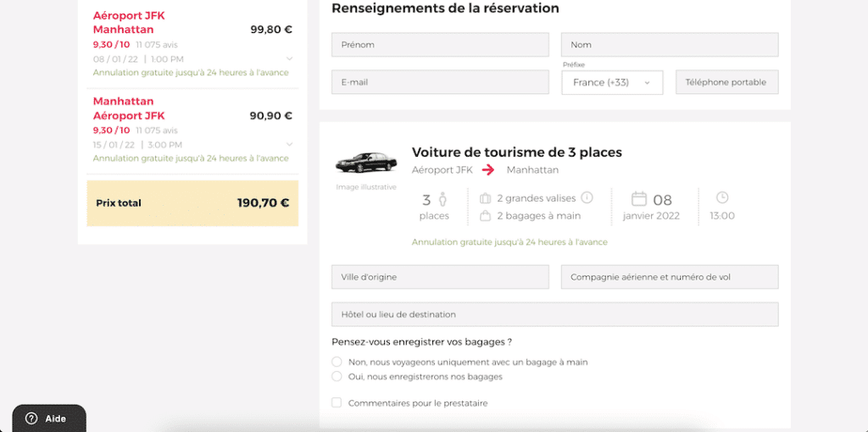
Task: Click the large suitcase icon
Action: [x=485, y=198]
